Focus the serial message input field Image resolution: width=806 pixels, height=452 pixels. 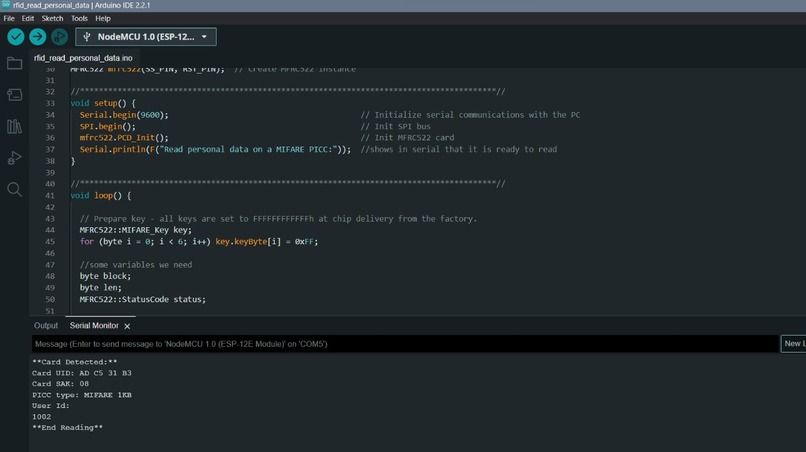405,344
